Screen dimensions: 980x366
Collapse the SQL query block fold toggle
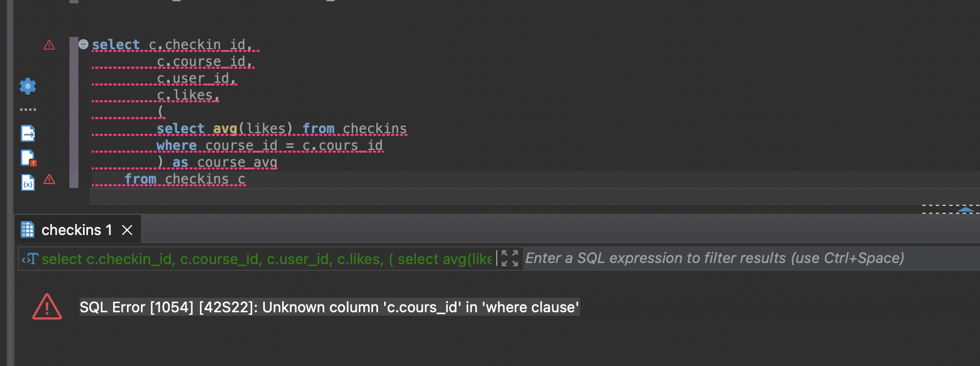click(83, 44)
